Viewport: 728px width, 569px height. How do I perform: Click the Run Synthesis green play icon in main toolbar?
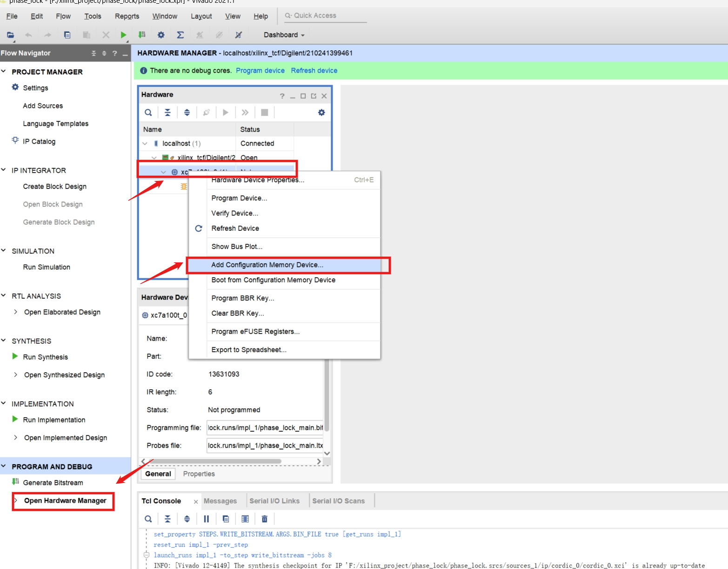coord(123,35)
